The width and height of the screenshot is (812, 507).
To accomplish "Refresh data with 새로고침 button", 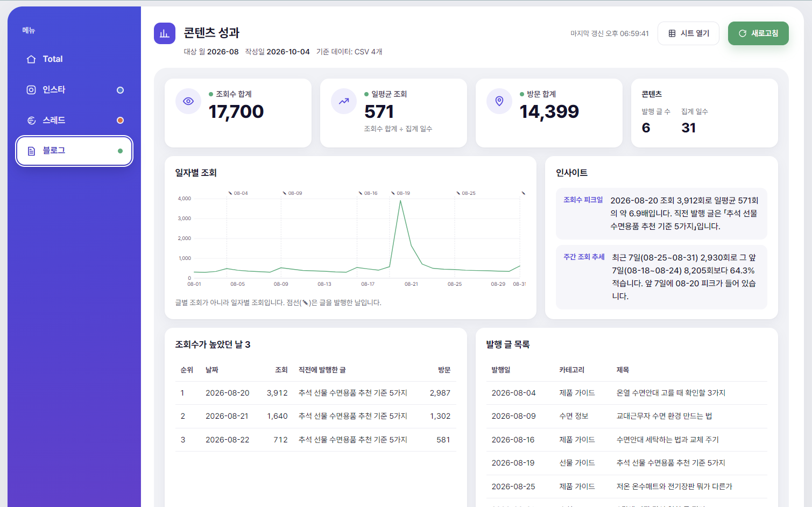I will (758, 33).
